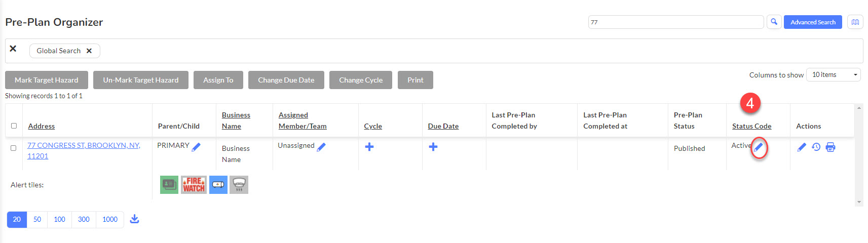Screen dimensions: 868x243
Task: Add a Due Date with plus icon
Action: coord(433,147)
